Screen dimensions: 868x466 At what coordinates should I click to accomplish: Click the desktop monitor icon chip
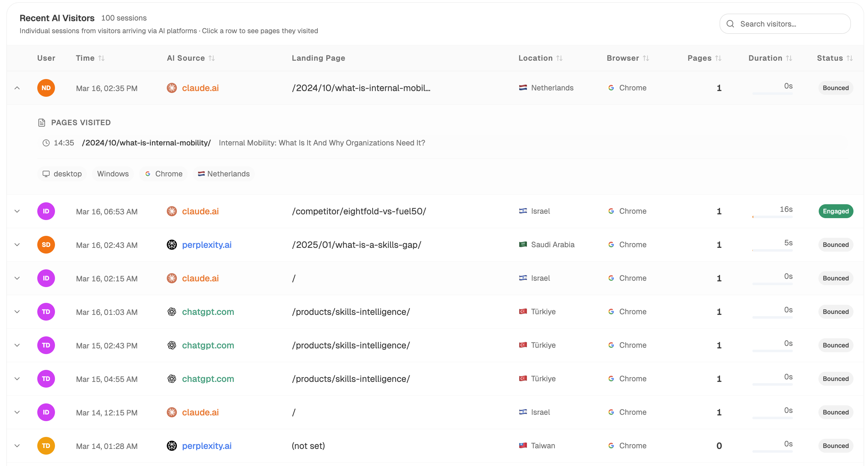coord(46,174)
